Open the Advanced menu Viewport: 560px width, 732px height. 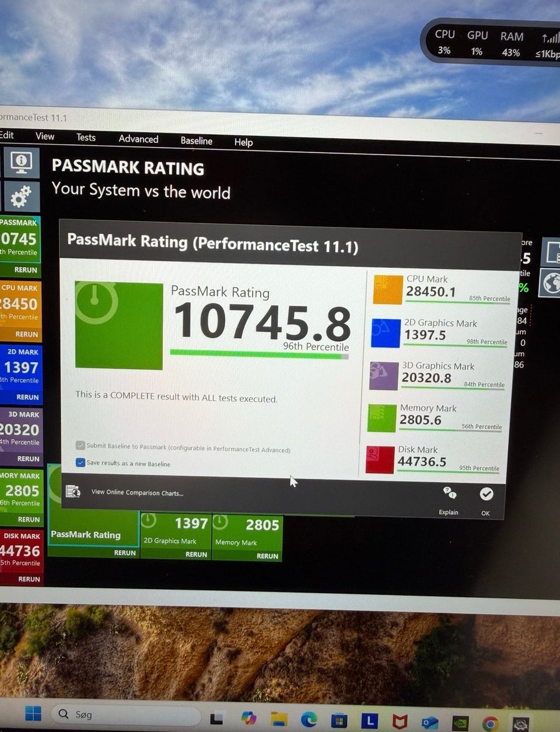(x=138, y=139)
